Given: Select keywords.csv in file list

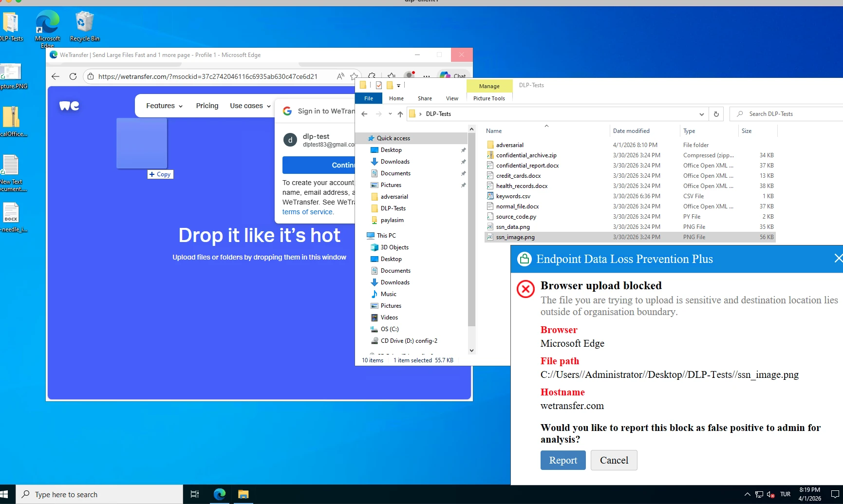Looking at the screenshot, I should tap(513, 196).
